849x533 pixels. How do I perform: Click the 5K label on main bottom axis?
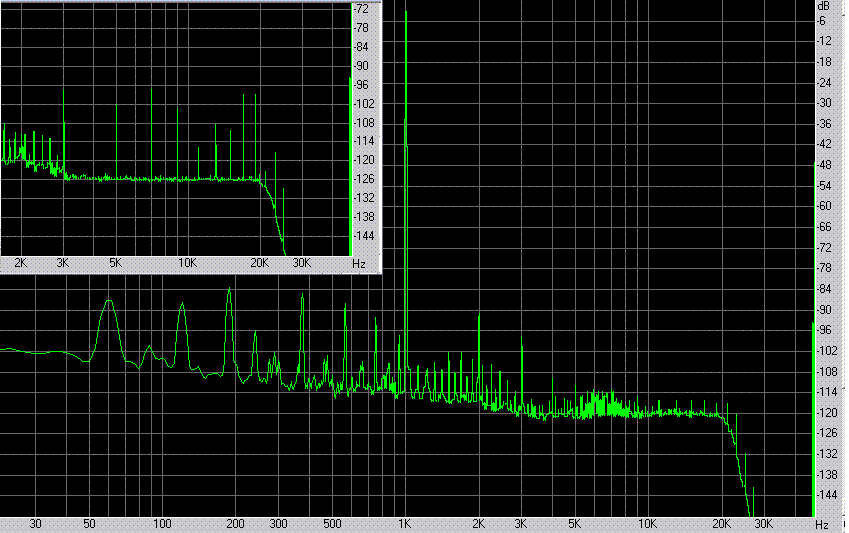pyautogui.click(x=574, y=524)
